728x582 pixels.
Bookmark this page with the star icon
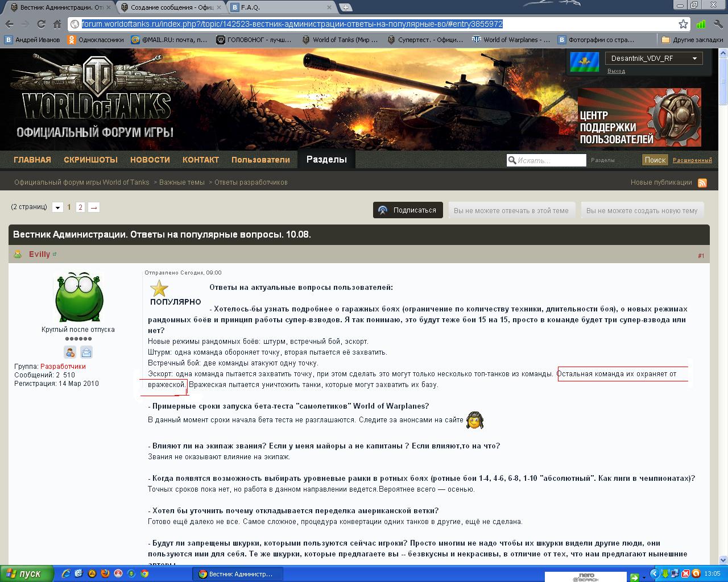683,24
